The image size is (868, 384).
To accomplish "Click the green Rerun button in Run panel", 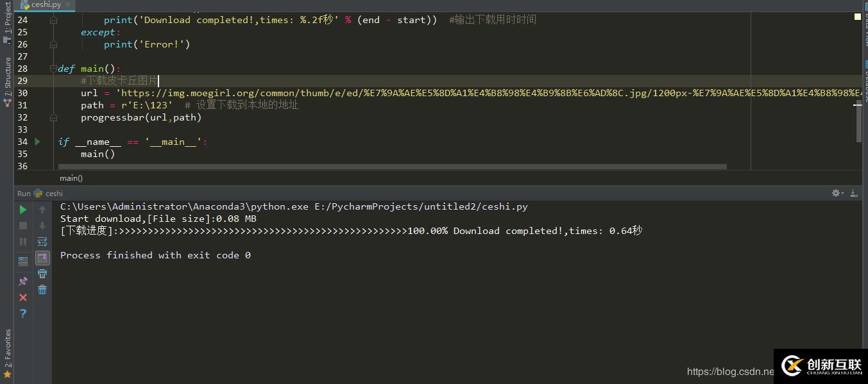I will (x=23, y=210).
